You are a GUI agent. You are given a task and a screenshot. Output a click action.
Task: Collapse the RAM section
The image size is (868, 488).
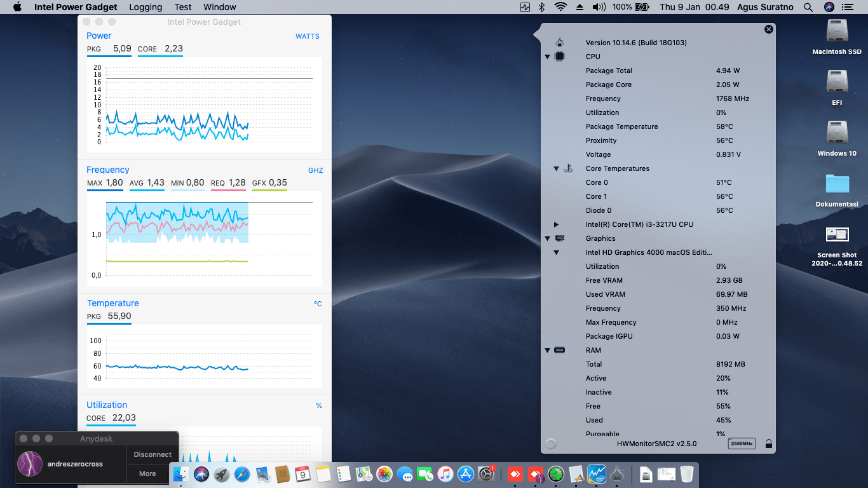pos(547,351)
